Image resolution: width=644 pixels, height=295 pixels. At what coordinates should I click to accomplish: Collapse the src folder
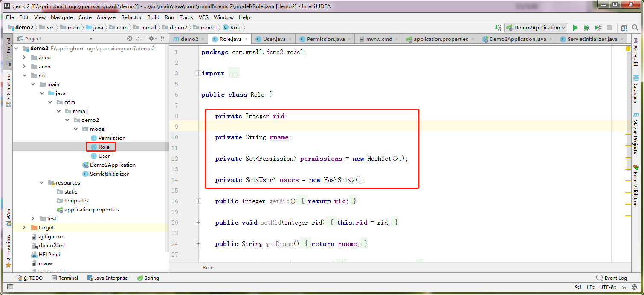24,75
